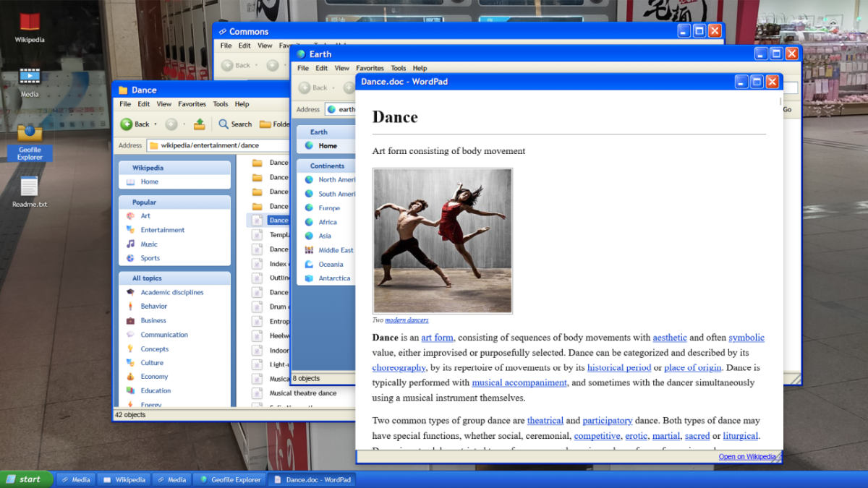This screenshot has width=868, height=488.
Task: Switch to Geofile Explorer taskbar button
Action: pyautogui.click(x=230, y=479)
